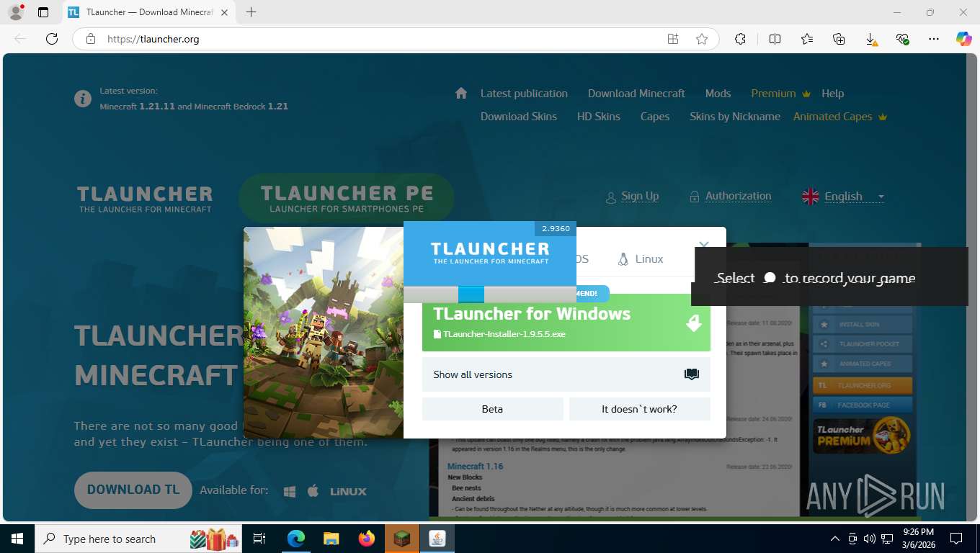Open the browser profile icon
Image resolution: width=980 pixels, height=553 pixels.
tap(15, 12)
